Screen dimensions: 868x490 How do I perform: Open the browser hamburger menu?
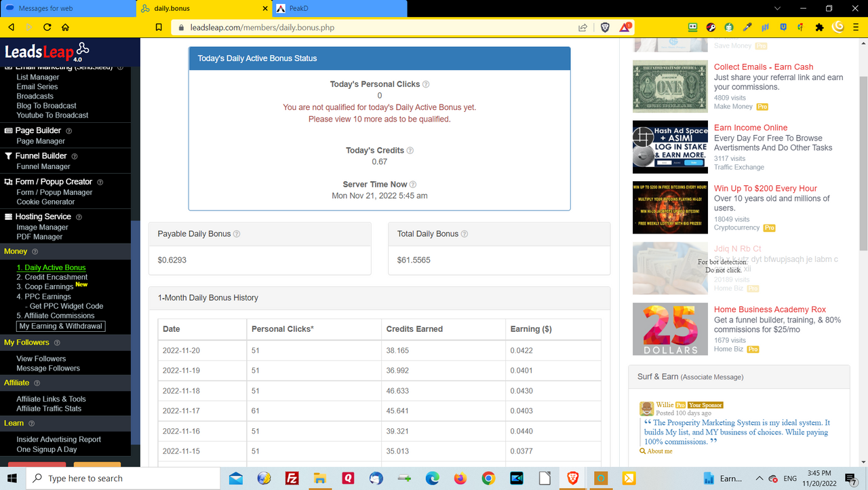click(857, 28)
